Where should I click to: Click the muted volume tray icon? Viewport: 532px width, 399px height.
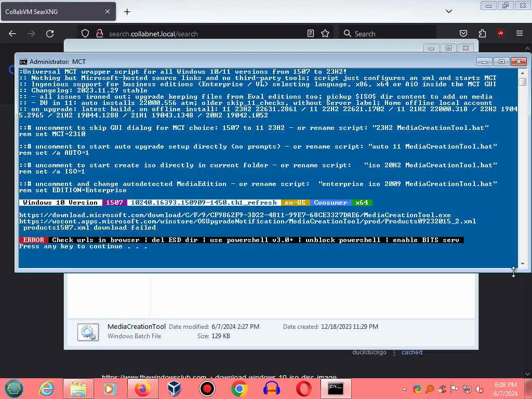click(x=480, y=389)
